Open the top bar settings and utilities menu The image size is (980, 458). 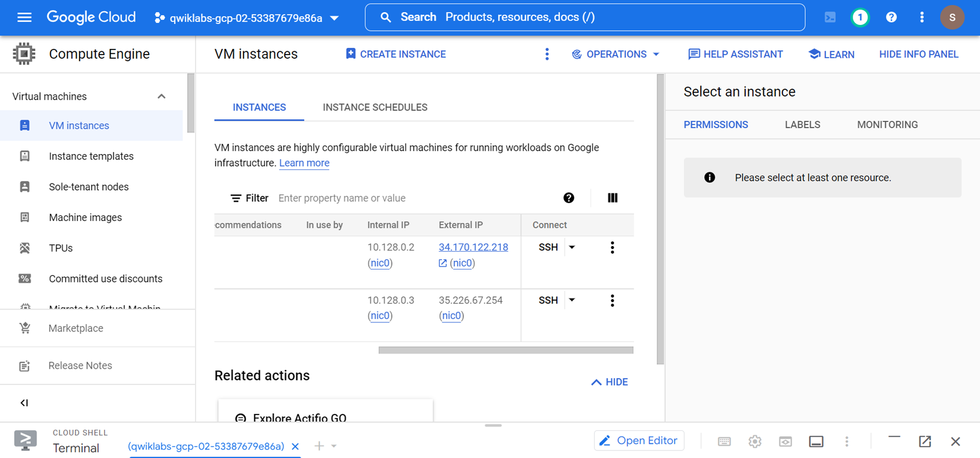[x=922, y=17]
